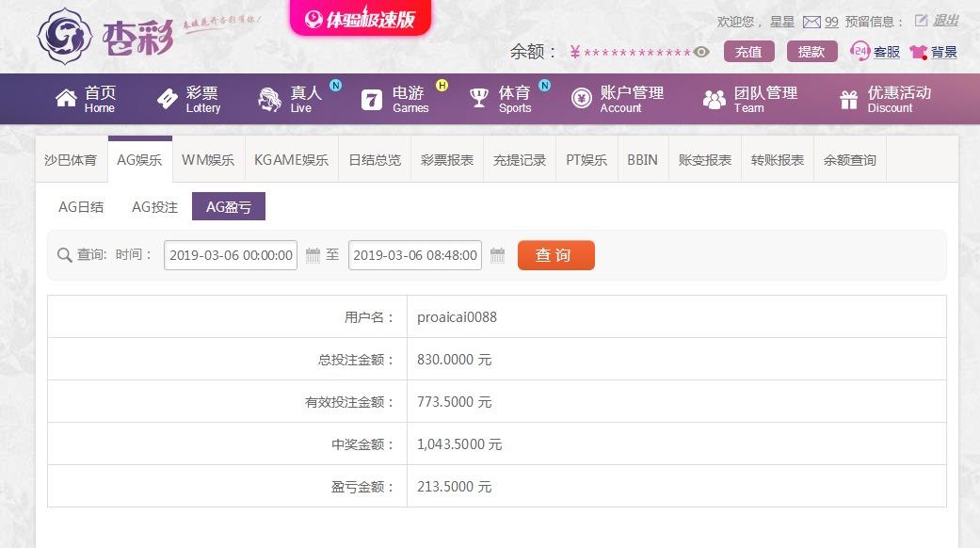Open 真人 Live dealer icon
Viewport: 980px width, 548px height.
point(270,99)
